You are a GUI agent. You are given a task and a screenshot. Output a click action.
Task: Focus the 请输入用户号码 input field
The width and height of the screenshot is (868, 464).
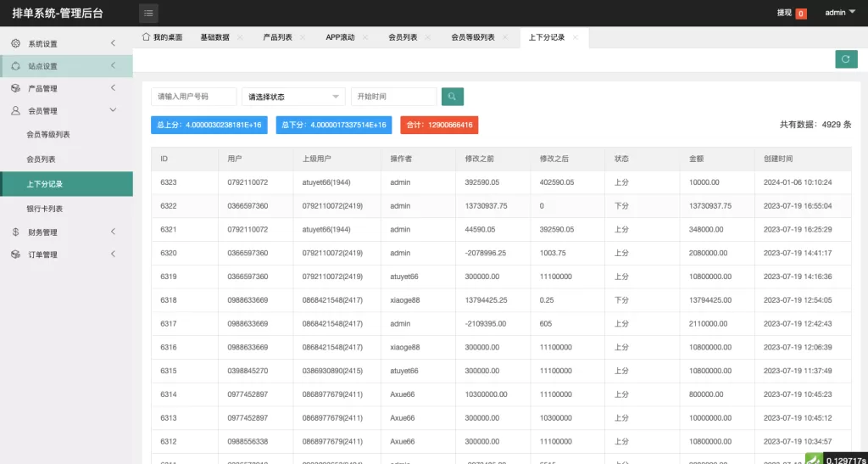[x=193, y=97]
